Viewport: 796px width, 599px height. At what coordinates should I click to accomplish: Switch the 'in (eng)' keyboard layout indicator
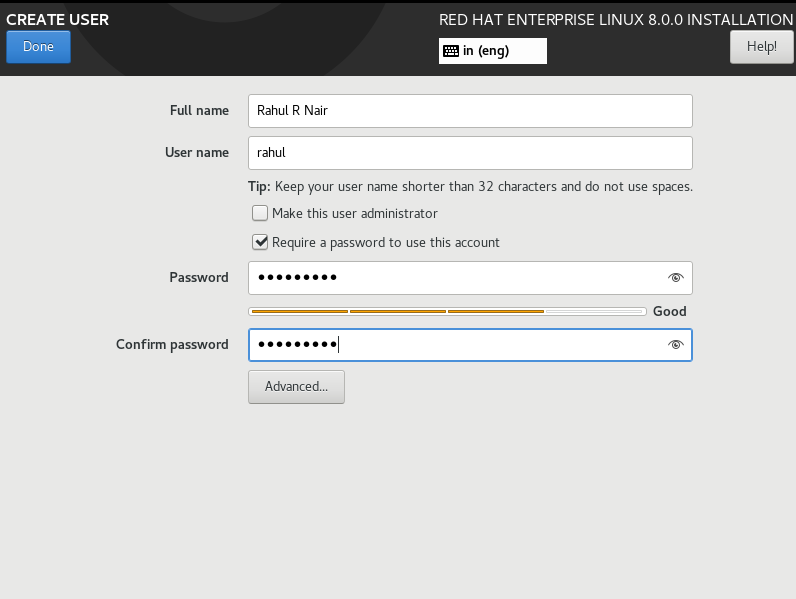[493, 51]
